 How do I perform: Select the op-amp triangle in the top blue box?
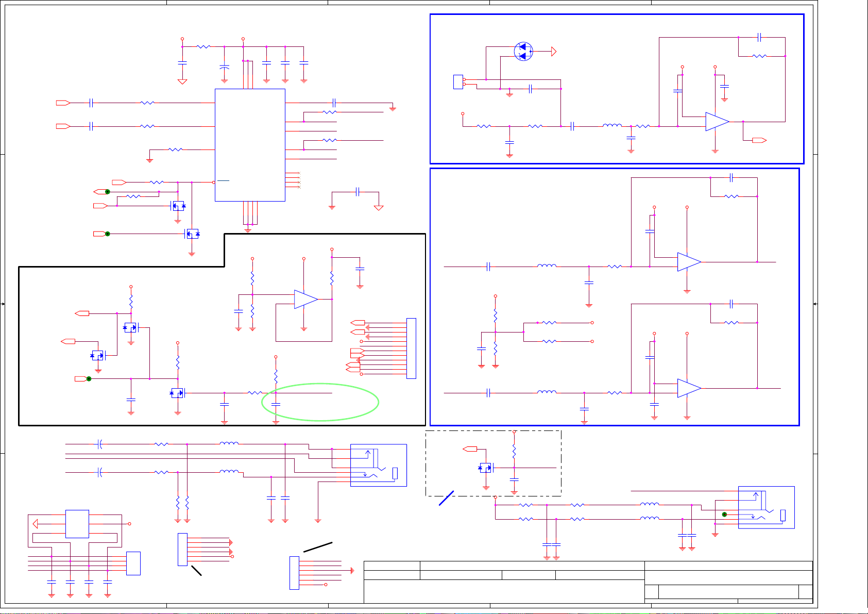tap(717, 122)
